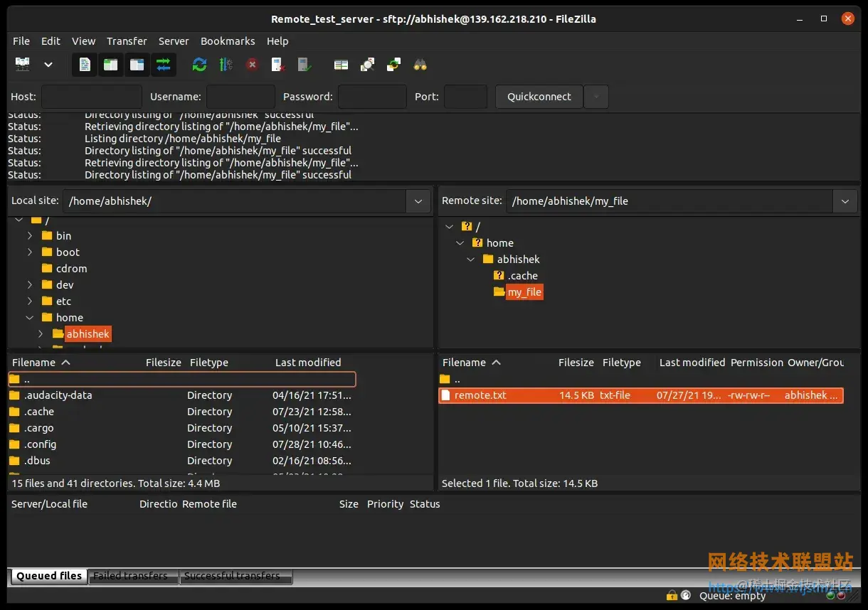The height and width of the screenshot is (610, 868).
Task: Open the Bookmarks menu
Action: [x=228, y=41]
